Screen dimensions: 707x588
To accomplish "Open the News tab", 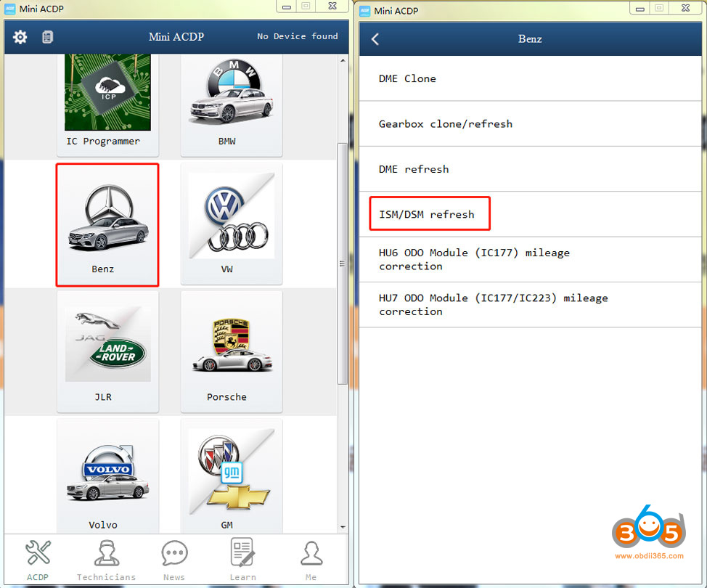I will click(174, 560).
